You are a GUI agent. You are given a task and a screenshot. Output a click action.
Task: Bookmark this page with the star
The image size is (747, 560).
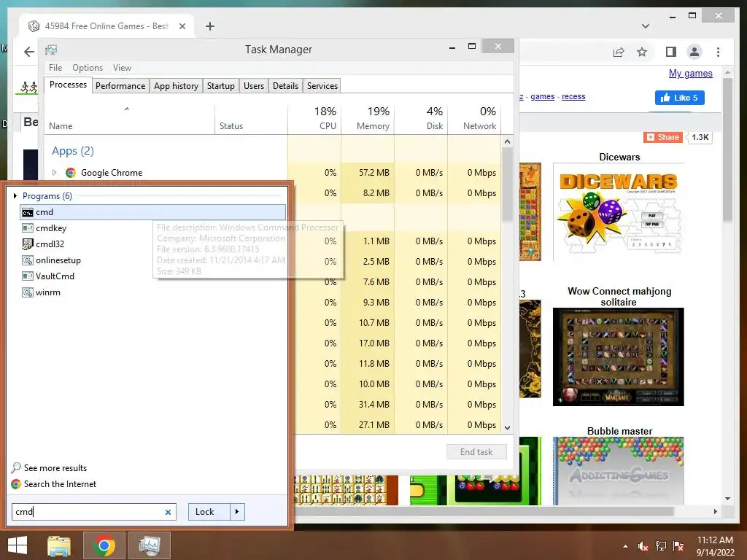642,52
